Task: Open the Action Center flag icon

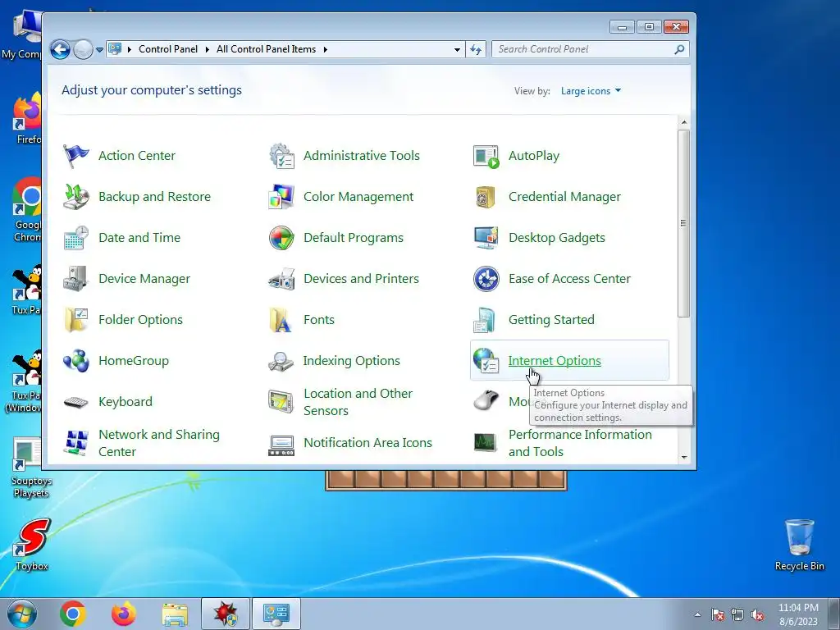Action: pyautogui.click(x=75, y=156)
